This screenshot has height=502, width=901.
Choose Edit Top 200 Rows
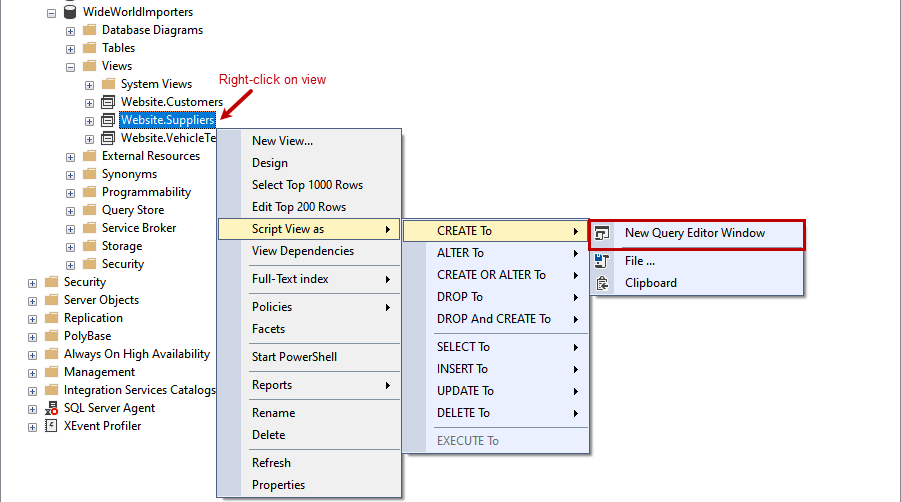[309, 207]
